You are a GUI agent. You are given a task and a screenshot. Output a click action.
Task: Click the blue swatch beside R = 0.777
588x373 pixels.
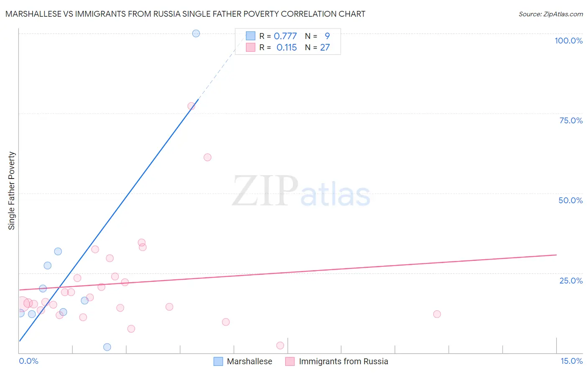(x=251, y=36)
